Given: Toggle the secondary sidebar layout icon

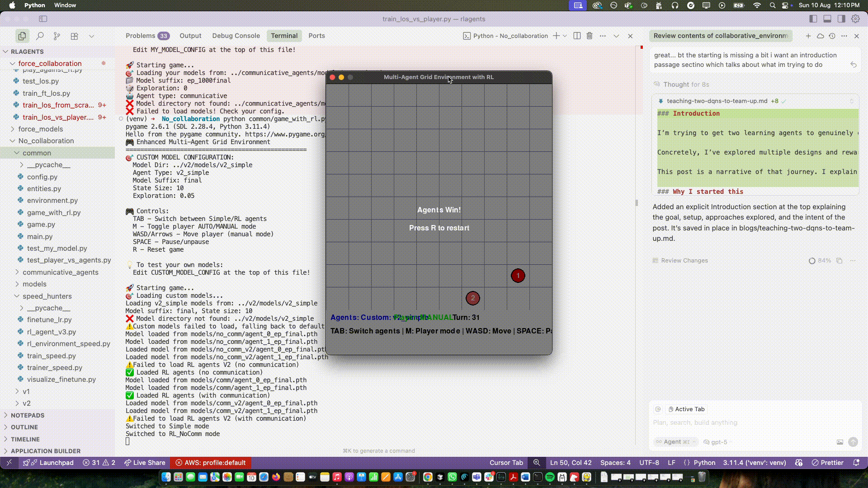Looking at the screenshot, I should (x=841, y=19).
